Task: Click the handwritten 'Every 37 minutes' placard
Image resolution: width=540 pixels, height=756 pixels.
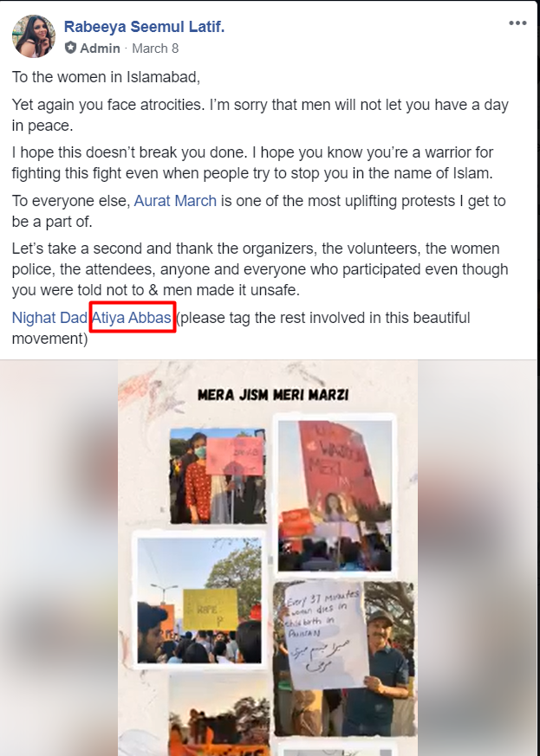Action: 326,636
